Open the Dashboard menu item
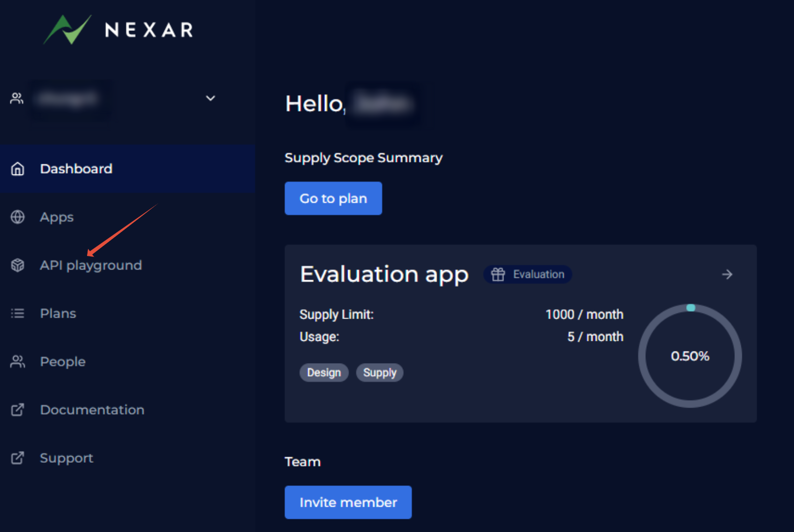This screenshot has width=794, height=532. pos(128,169)
